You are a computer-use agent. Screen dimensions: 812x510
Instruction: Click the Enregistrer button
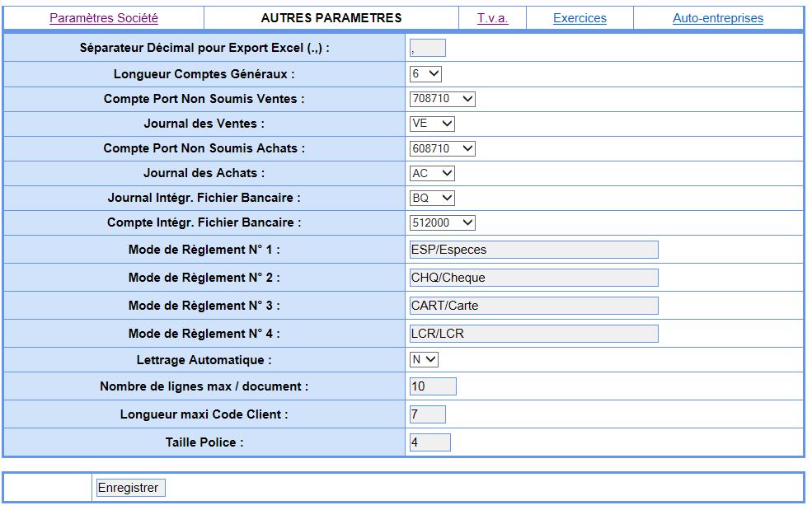(x=130, y=488)
